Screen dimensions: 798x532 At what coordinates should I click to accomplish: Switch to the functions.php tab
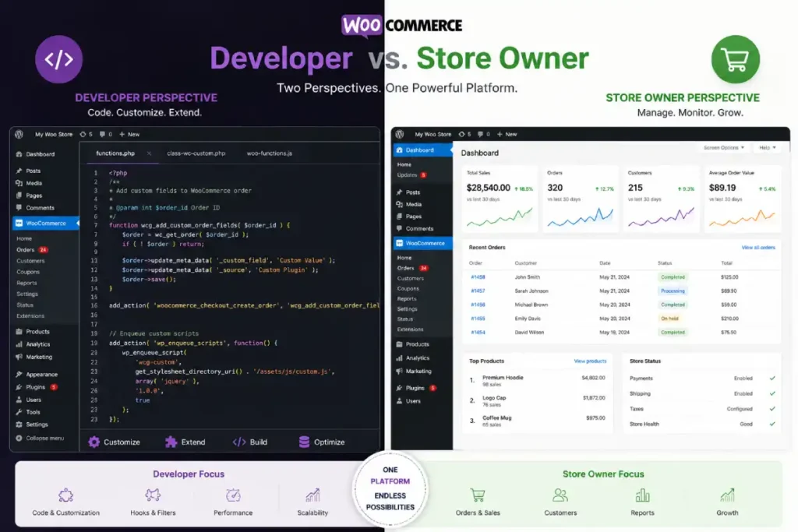(x=115, y=153)
